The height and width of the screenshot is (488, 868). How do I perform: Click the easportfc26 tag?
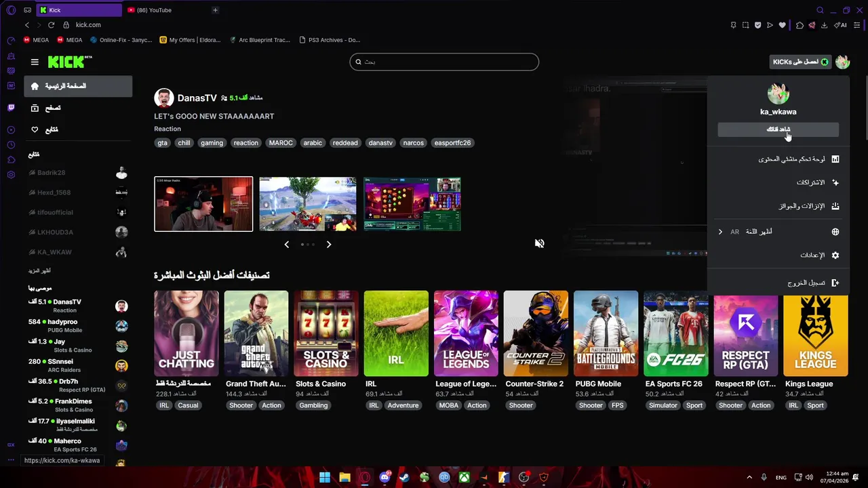coord(452,143)
